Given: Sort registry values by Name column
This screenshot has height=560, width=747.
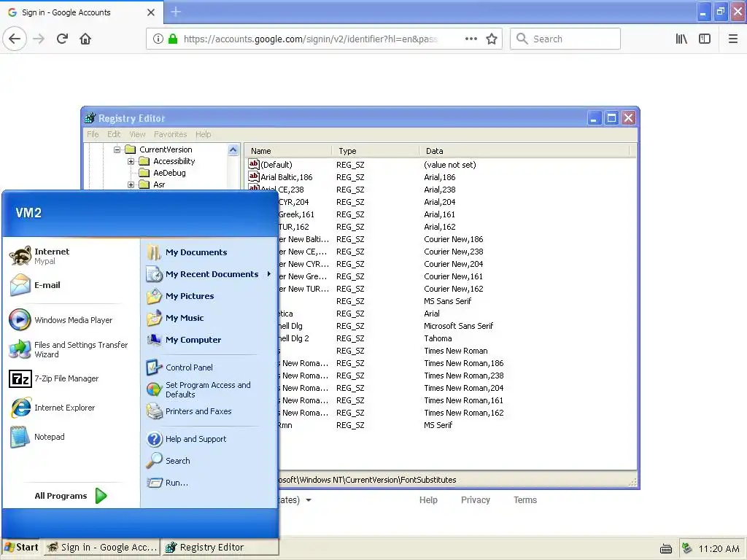Looking at the screenshot, I should pos(288,151).
